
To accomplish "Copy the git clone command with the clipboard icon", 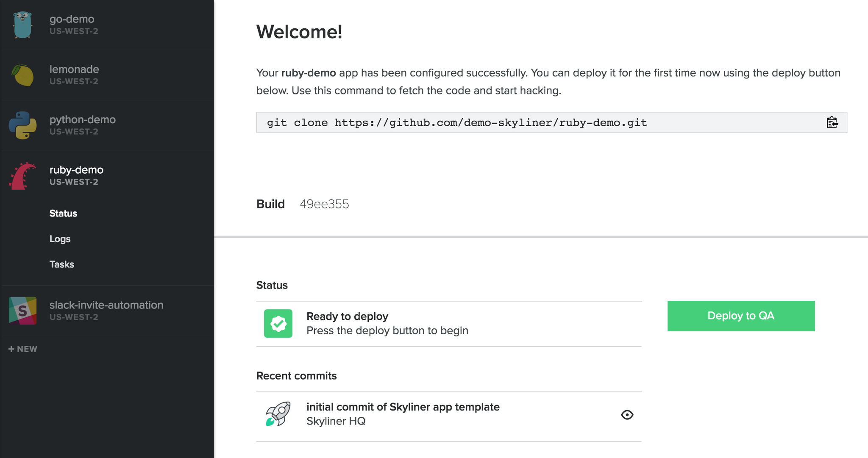I will 832,122.
